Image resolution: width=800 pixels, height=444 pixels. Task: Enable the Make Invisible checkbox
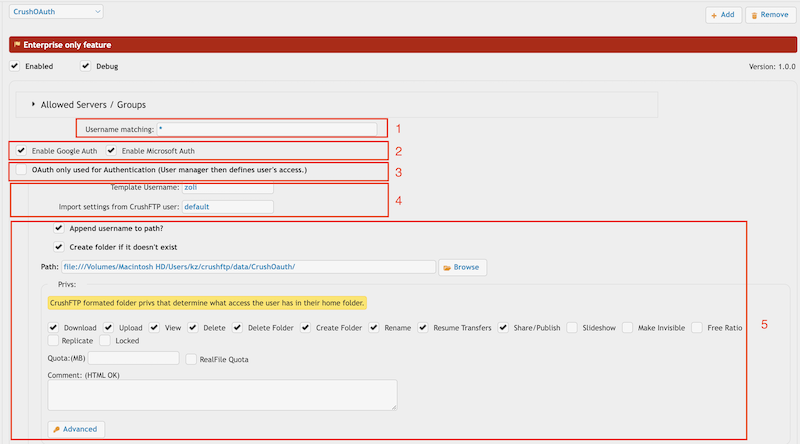tap(628, 328)
